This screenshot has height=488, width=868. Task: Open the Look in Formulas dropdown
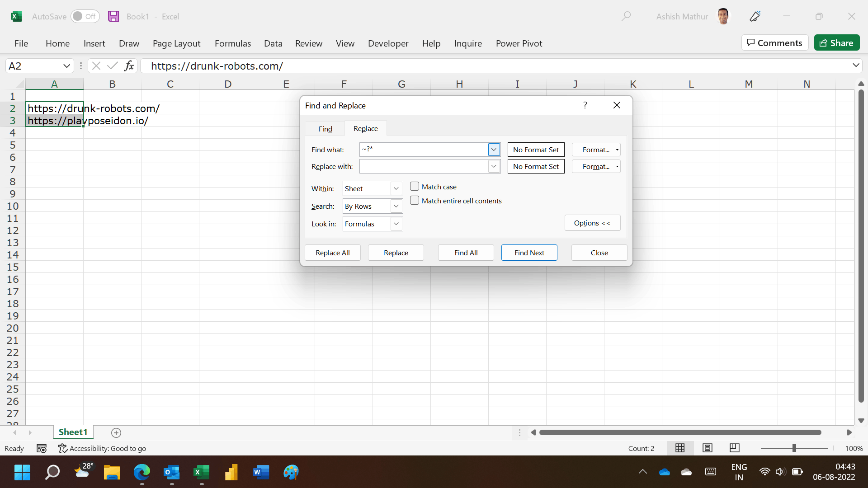click(x=396, y=224)
